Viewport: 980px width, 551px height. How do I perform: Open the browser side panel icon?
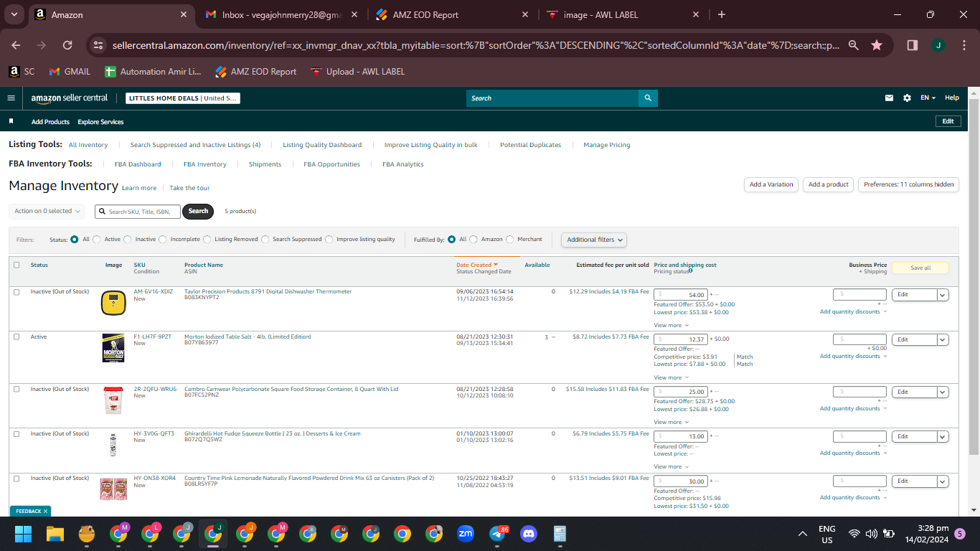point(913,45)
